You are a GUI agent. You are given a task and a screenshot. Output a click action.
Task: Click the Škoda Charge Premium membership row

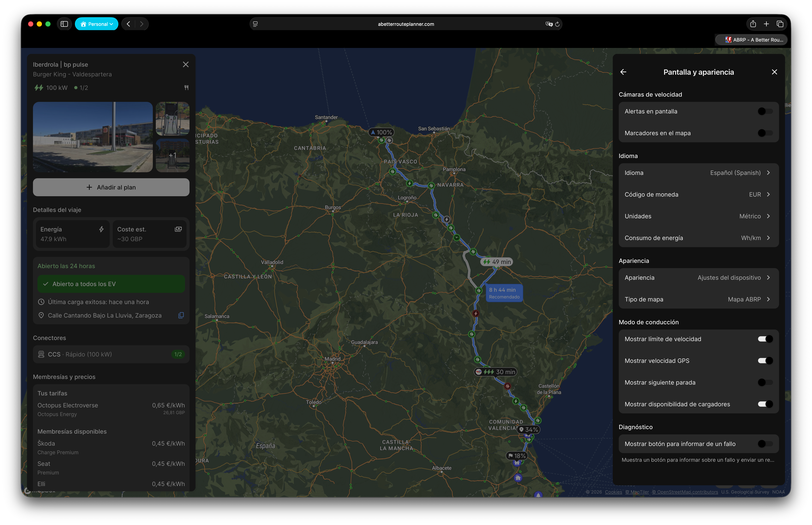111,447
